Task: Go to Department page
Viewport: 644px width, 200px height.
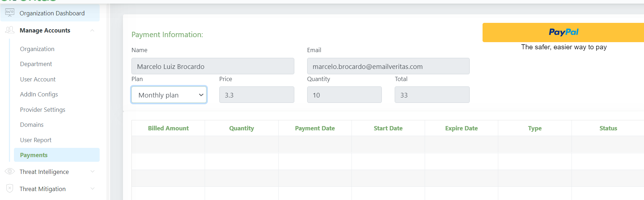Action: click(36, 64)
